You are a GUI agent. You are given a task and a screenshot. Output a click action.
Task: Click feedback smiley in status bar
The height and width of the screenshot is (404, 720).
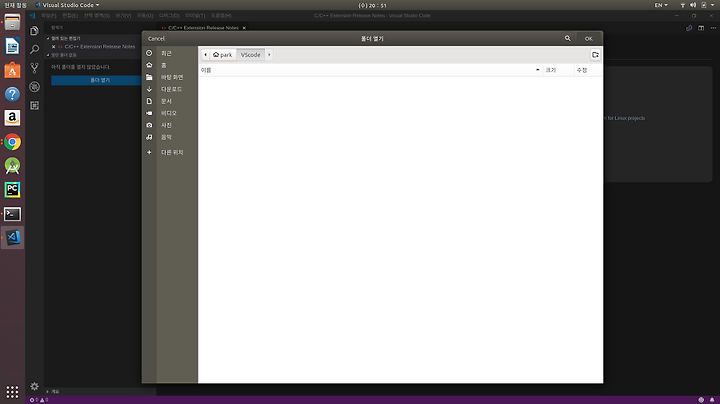701,400
